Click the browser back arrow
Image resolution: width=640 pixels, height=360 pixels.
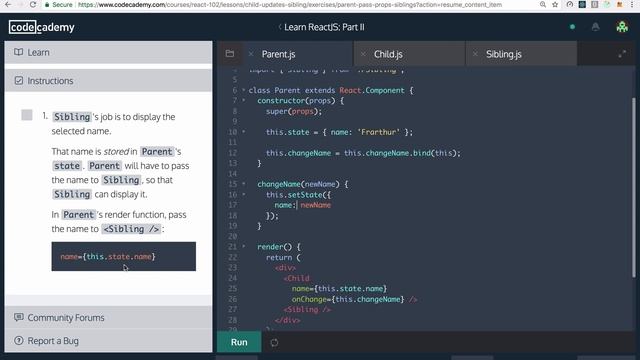[x=8, y=4]
